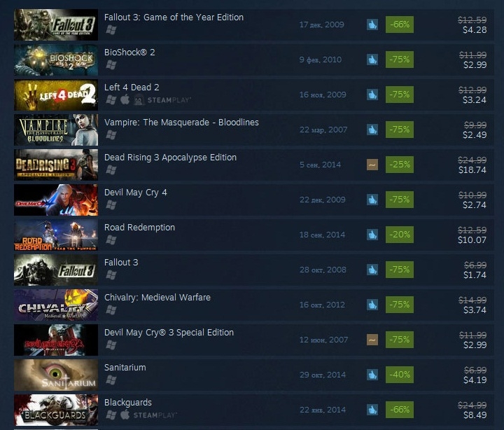Image resolution: width=504 pixels, height=430 pixels.
Task: Click the mixed review icon for Dead Rising 3
Action: [372, 165]
